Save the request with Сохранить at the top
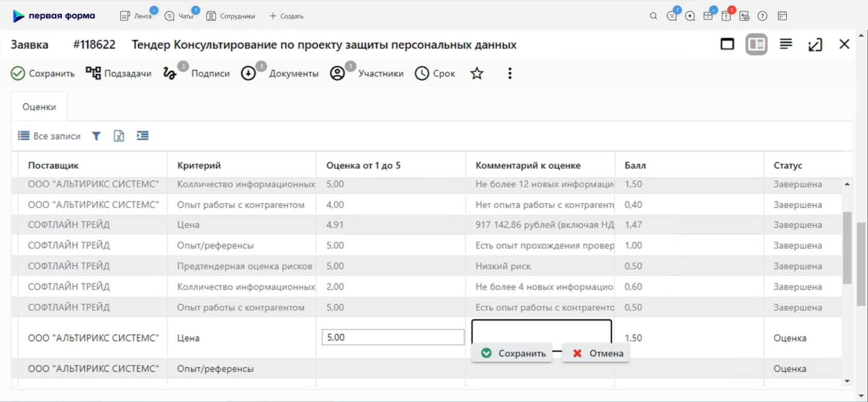868x402 pixels. (43, 73)
